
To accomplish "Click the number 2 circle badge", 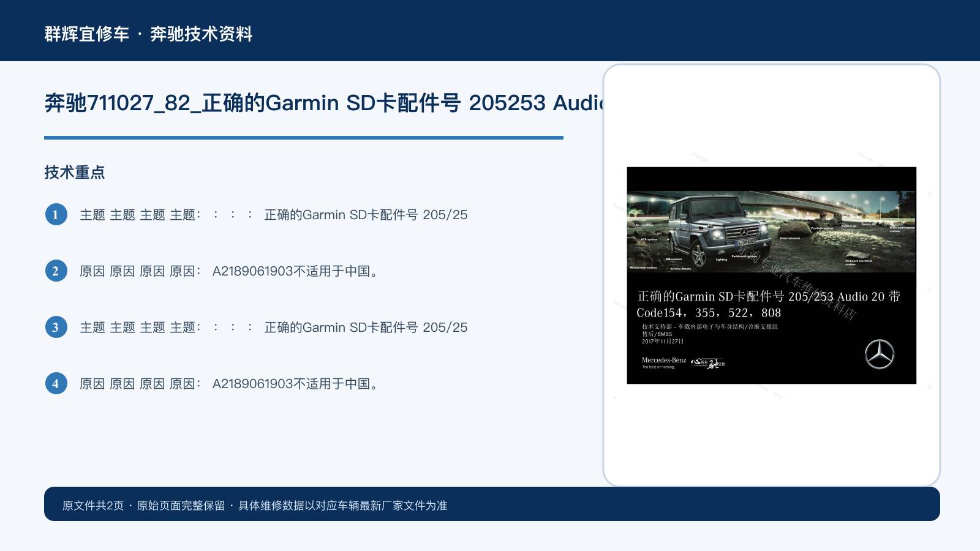I will [56, 271].
